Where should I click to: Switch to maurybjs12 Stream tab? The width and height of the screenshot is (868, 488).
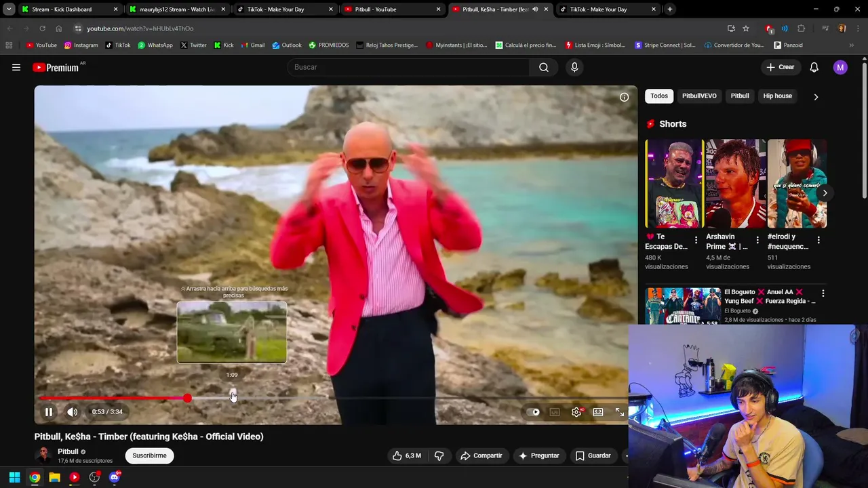(x=178, y=9)
